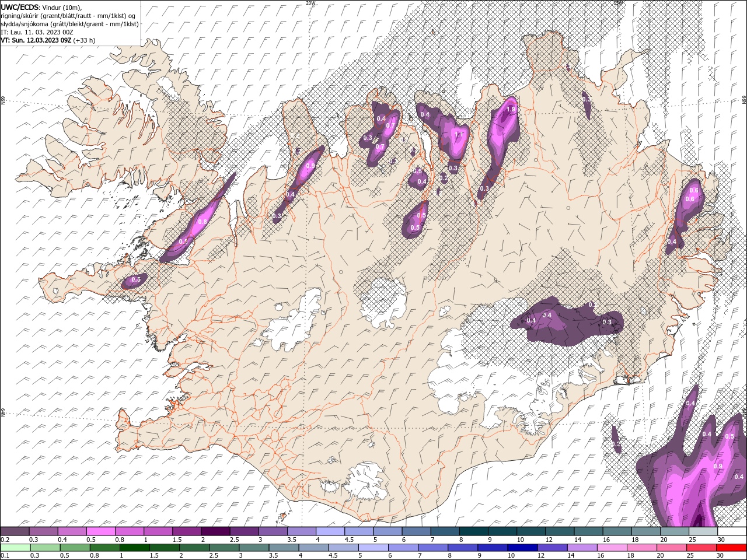This screenshot has height=560, width=747.
Task: Click the large purple snow area in the southeast highlands
Action: click(x=566, y=321)
